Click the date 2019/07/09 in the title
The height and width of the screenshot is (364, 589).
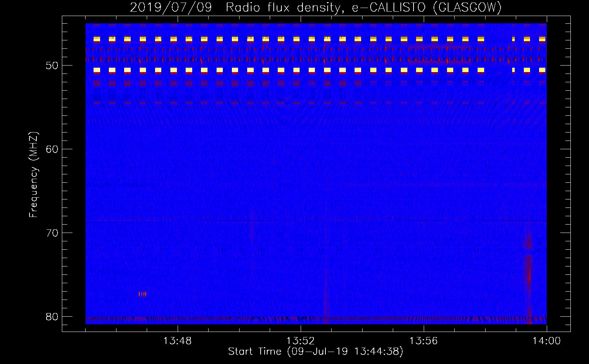pos(171,7)
